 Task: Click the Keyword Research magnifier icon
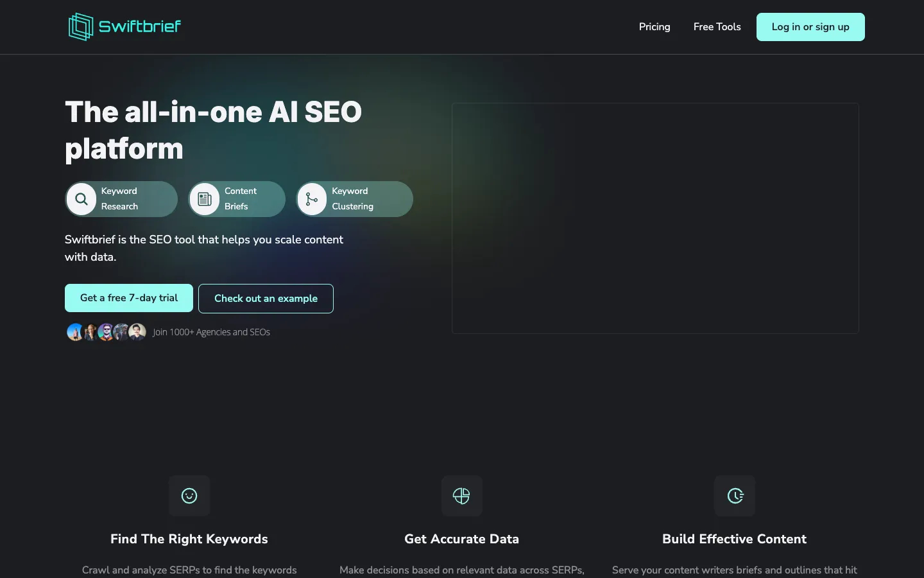click(81, 199)
